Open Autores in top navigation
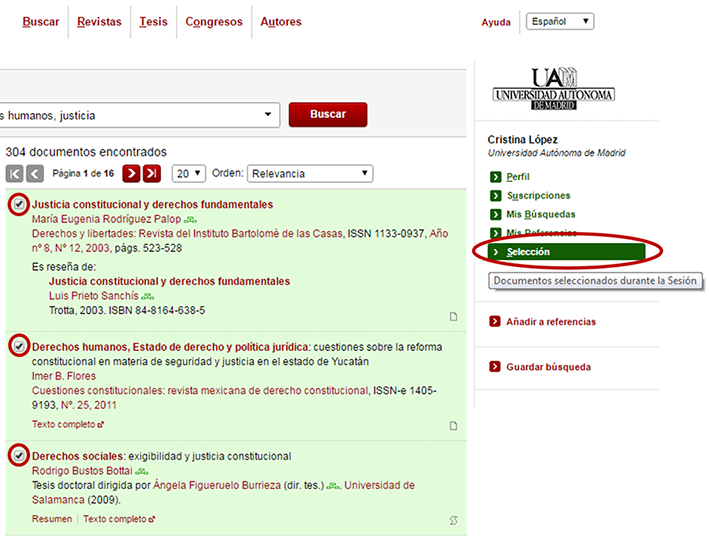The width and height of the screenshot is (709, 536). 281,22
